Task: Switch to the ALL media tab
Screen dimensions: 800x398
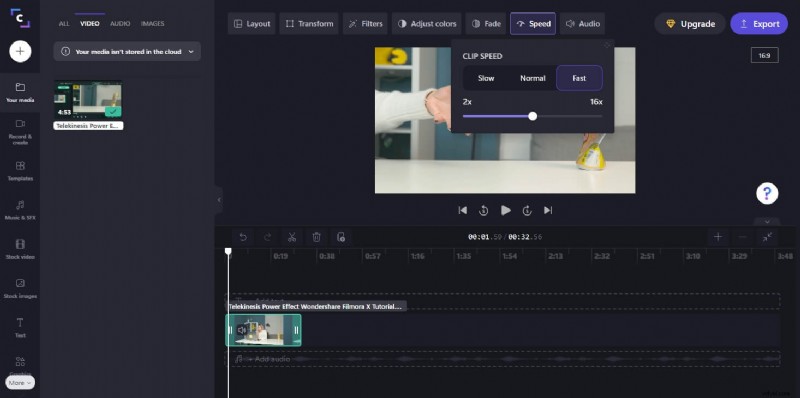Action: (x=64, y=23)
